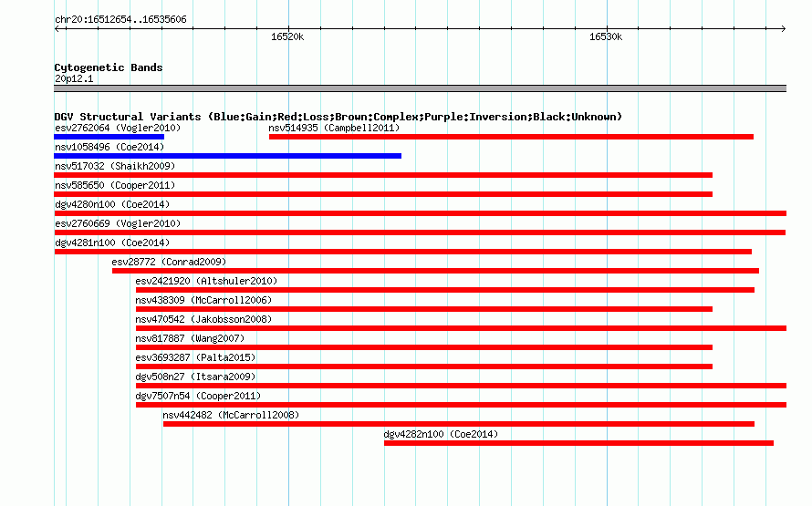The image size is (812, 506).
Task: Click esv2760669 (Vogler2010) label
Action: pyautogui.click(x=118, y=223)
